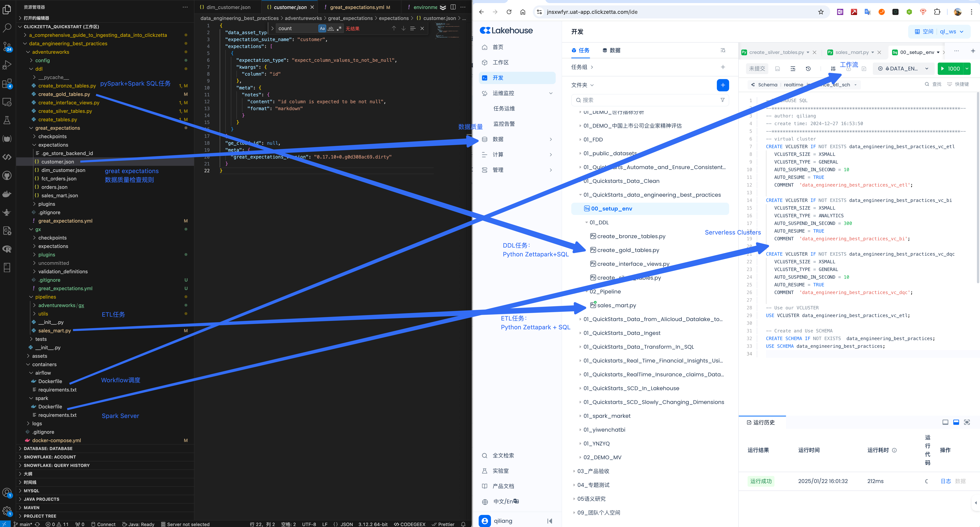Image resolution: width=980 pixels, height=527 pixels.
Task: Open Extensions view in activity bar
Action: point(7,83)
